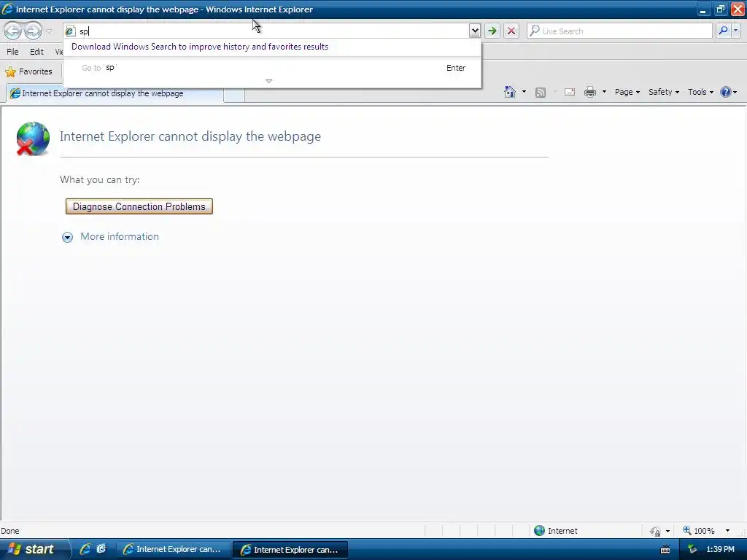Expand More information arrow icon
747x560 pixels.
click(68, 237)
